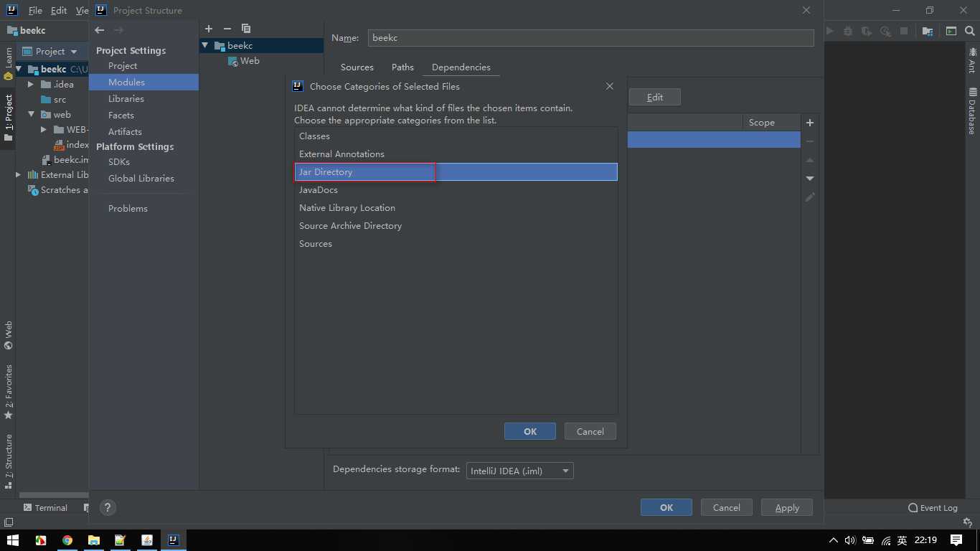Screen dimensions: 980x551
Task: Expand External Libraries node
Action: pos(18,174)
